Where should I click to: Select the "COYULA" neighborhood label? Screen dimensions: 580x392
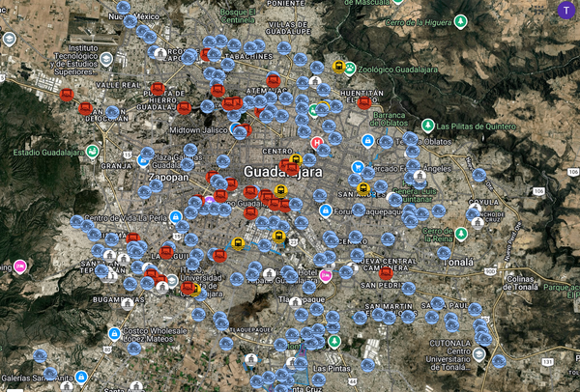[x=483, y=202]
